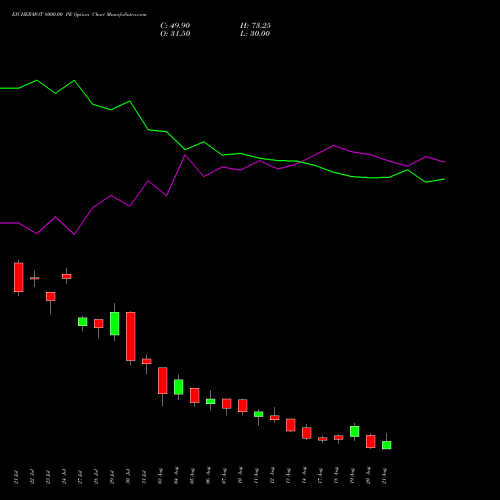Click the open value O: 31.50
Viewport: 500px width, 500px height.
[175, 34]
